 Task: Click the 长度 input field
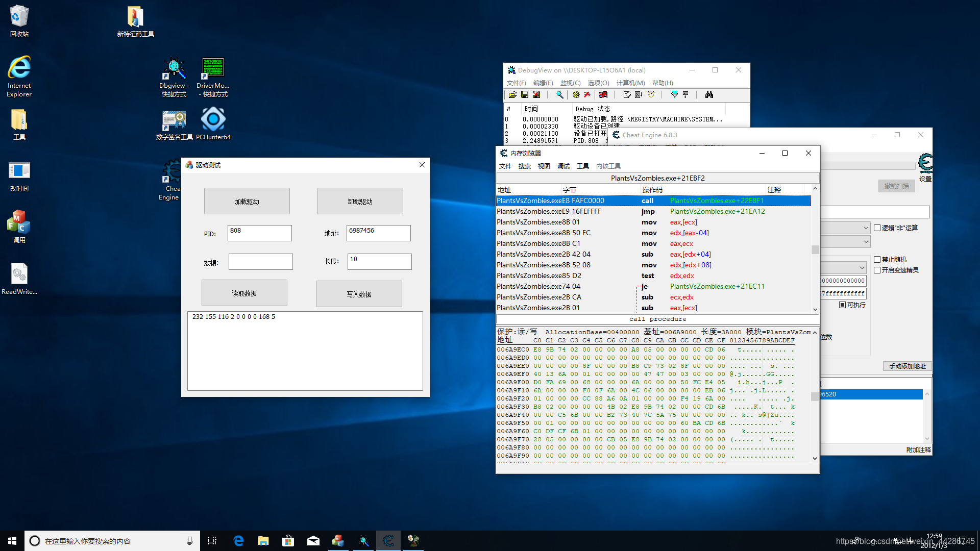[380, 262]
